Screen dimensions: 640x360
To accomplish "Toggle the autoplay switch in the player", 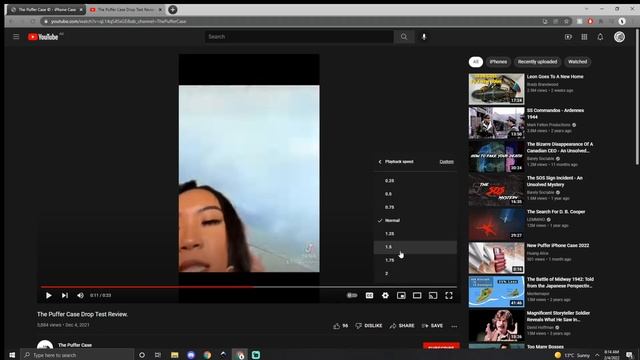I will click(352, 295).
